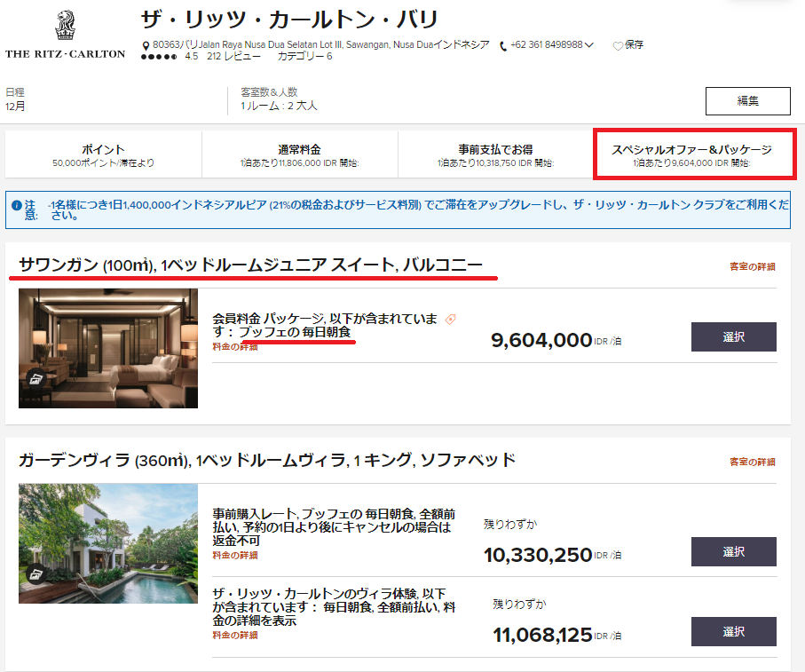Click the hotel title ザ・リッツ・カールトン・バリ
The width and height of the screenshot is (805, 672).
289,20
